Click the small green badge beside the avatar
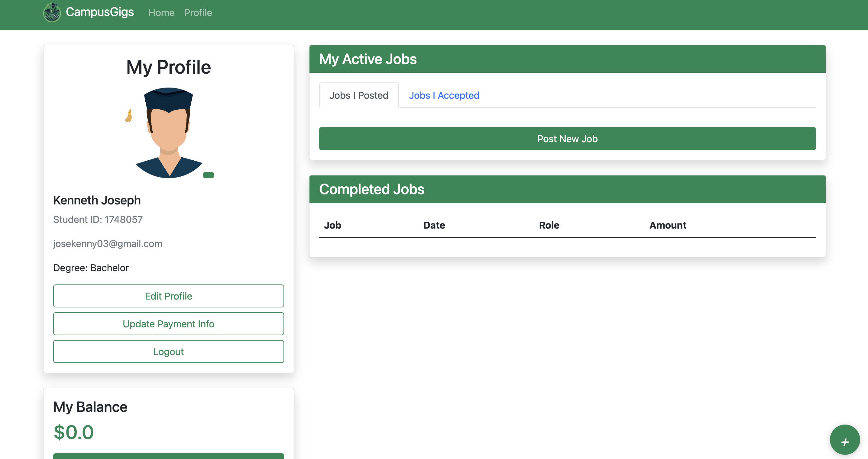This screenshot has width=868, height=459. coord(208,175)
